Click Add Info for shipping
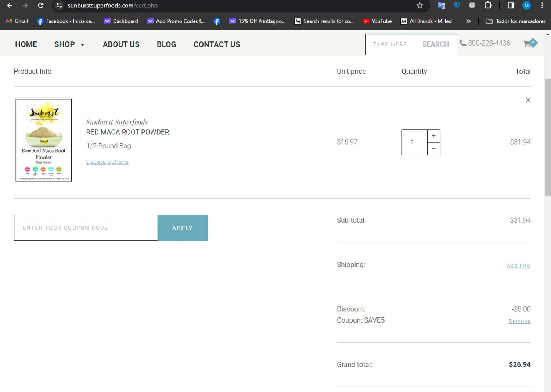Image resolution: width=551 pixels, height=392 pixels. click(519, 266)
